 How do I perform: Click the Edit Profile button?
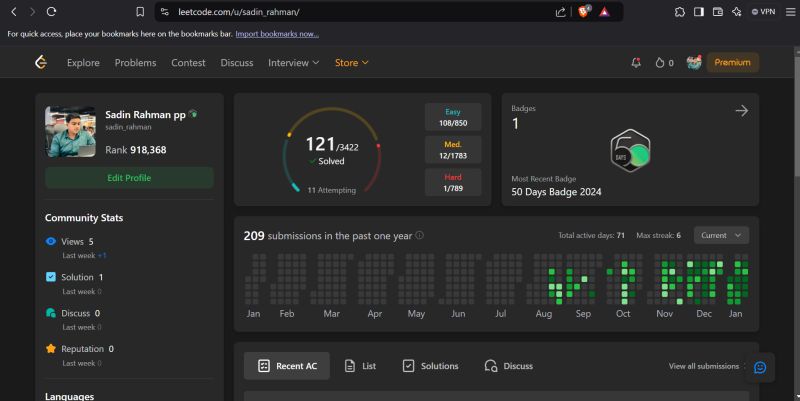pos(129,178)
